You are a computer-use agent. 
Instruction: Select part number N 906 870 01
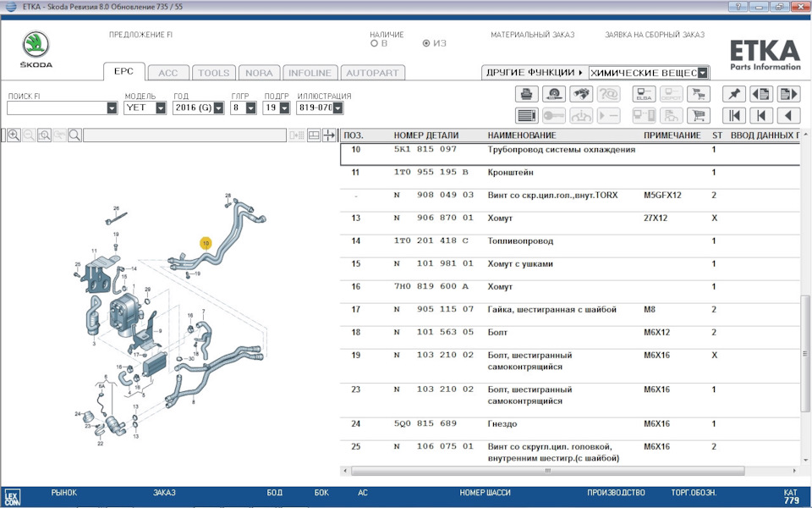tap(433, 218)
